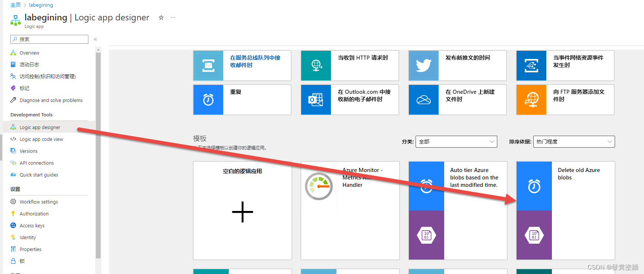Open the 排序依据 sort dropdown
The width and height of the screenshot is (644, 274).
(574, 142)
